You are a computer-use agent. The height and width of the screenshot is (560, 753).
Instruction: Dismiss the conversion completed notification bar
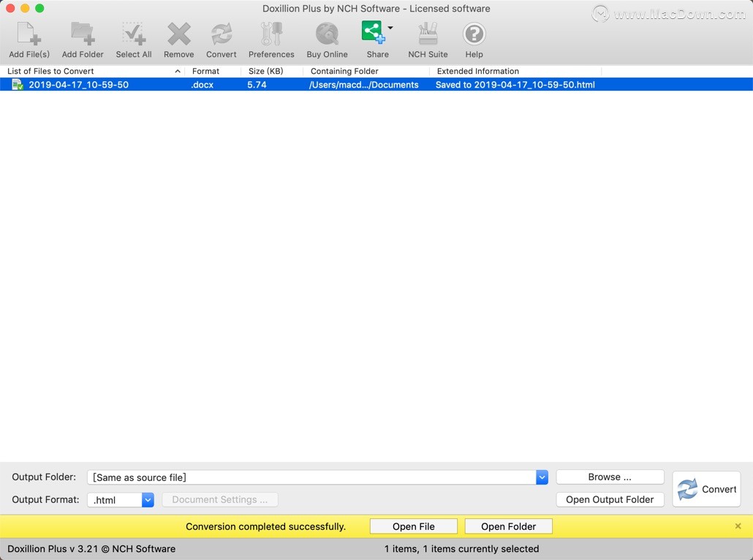coord(738,526)
